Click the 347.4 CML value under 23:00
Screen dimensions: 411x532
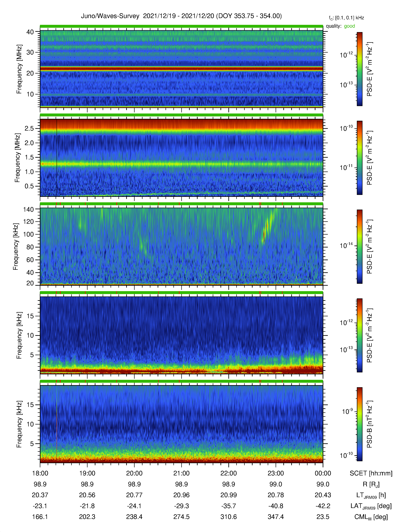[x=276, y=517]
